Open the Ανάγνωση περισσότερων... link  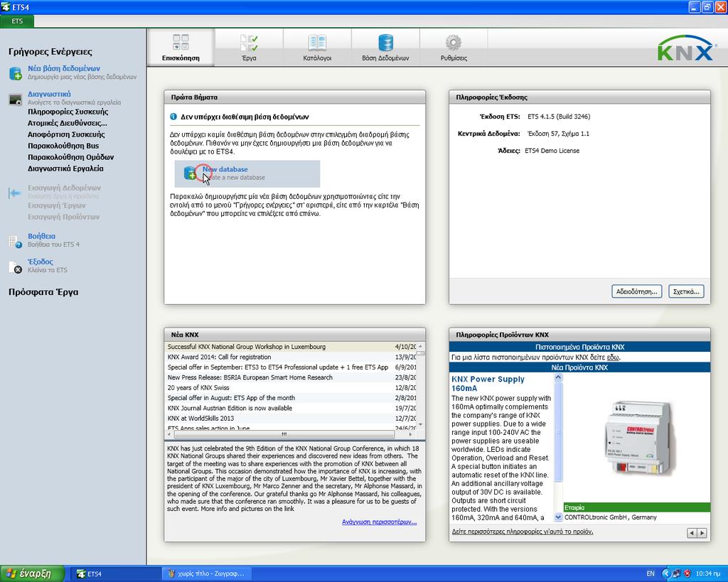pos(380,522)
